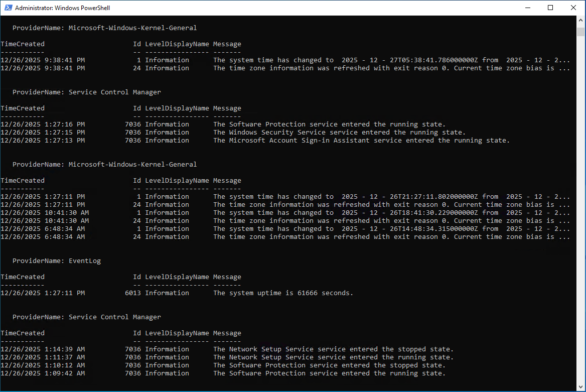
Task: Click event ID 6013 in the Id column
Action: pyautogui.click(x=132, y=293)
